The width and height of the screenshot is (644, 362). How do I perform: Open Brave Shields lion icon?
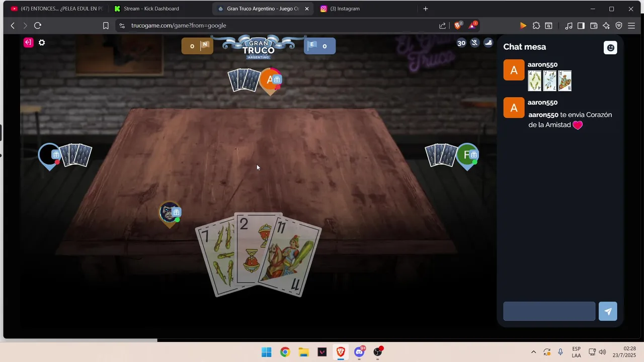point(458,26)
